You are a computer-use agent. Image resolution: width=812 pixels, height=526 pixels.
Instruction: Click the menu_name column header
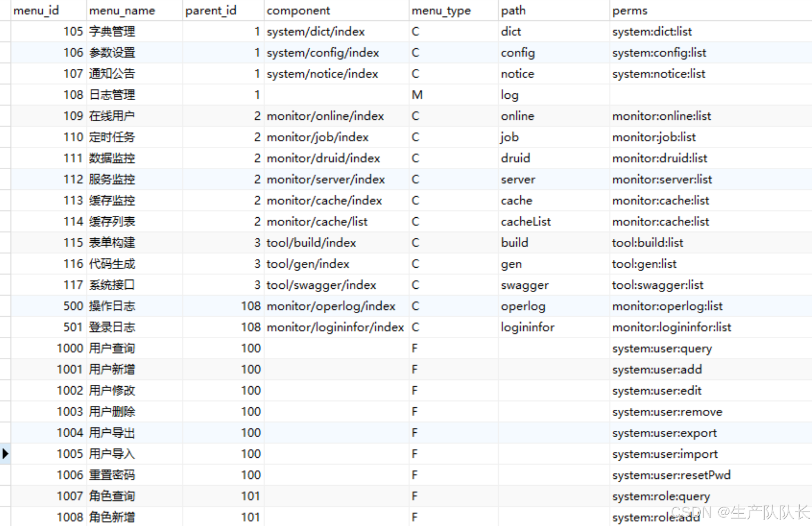(122, 10)
